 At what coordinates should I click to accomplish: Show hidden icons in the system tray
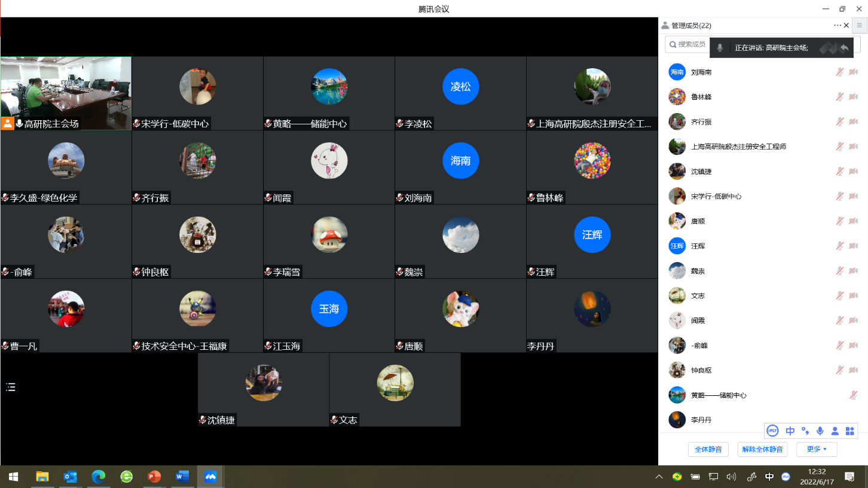[659, 477]
